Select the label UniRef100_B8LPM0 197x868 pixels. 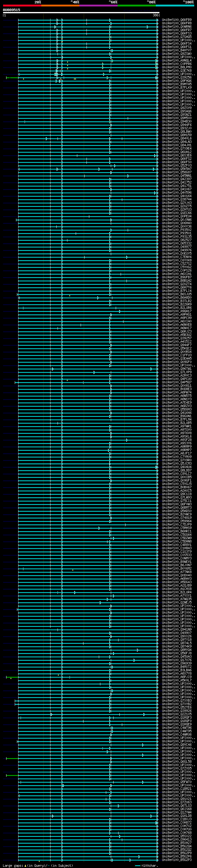tap(177, 67)
